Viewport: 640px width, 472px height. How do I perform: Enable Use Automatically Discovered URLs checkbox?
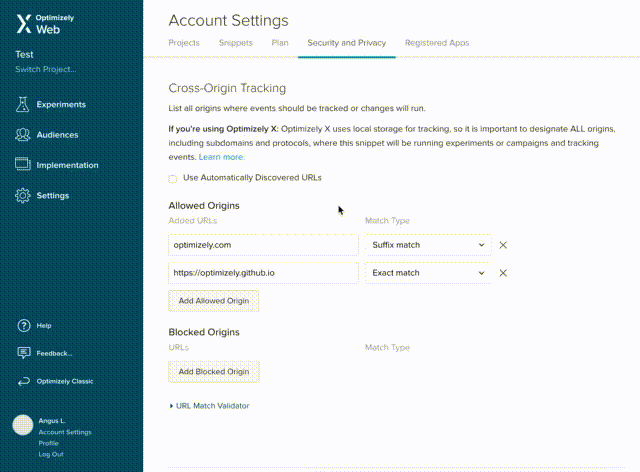click(173, 179)
